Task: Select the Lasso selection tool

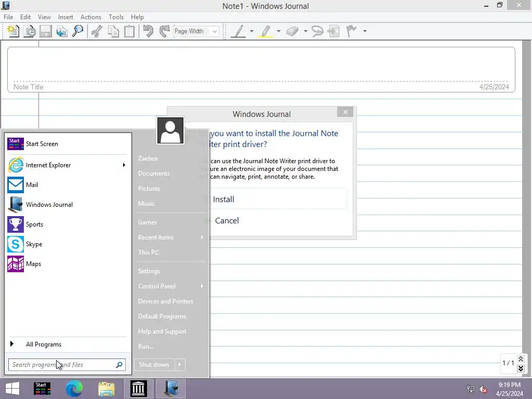Action: pos(317,31)
